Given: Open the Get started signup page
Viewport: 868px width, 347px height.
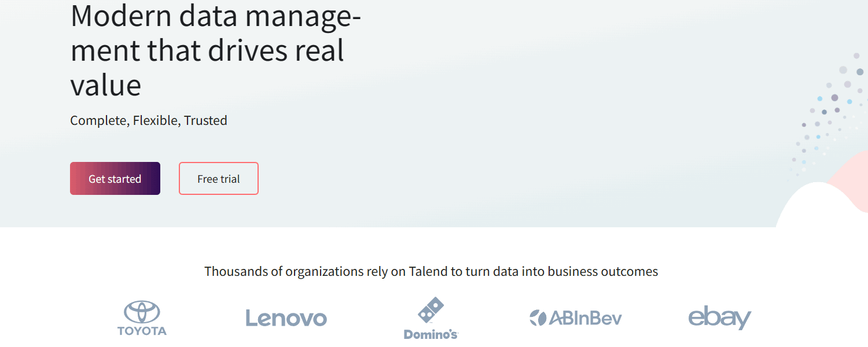Looking at the screenshot, I should 115,178.
